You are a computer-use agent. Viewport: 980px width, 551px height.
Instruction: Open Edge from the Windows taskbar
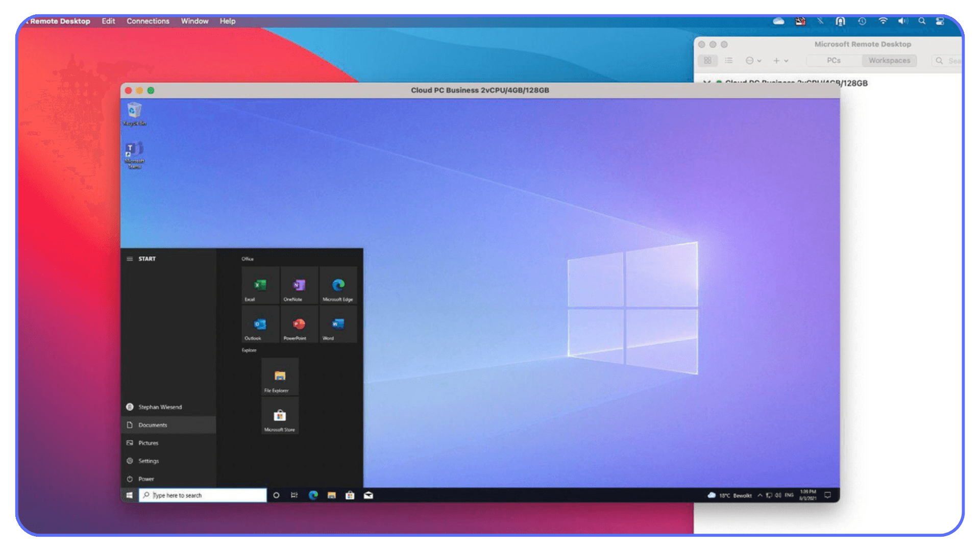point(313,495)
